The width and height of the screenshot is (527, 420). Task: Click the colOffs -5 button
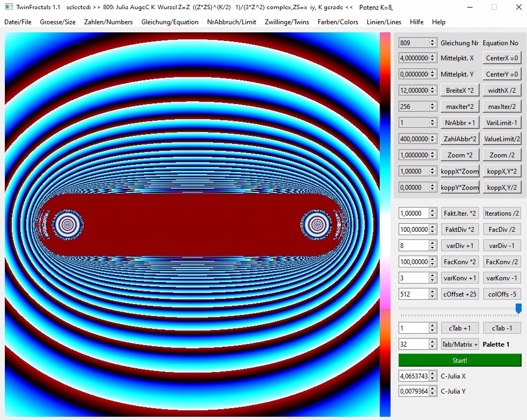click(502, 294)
